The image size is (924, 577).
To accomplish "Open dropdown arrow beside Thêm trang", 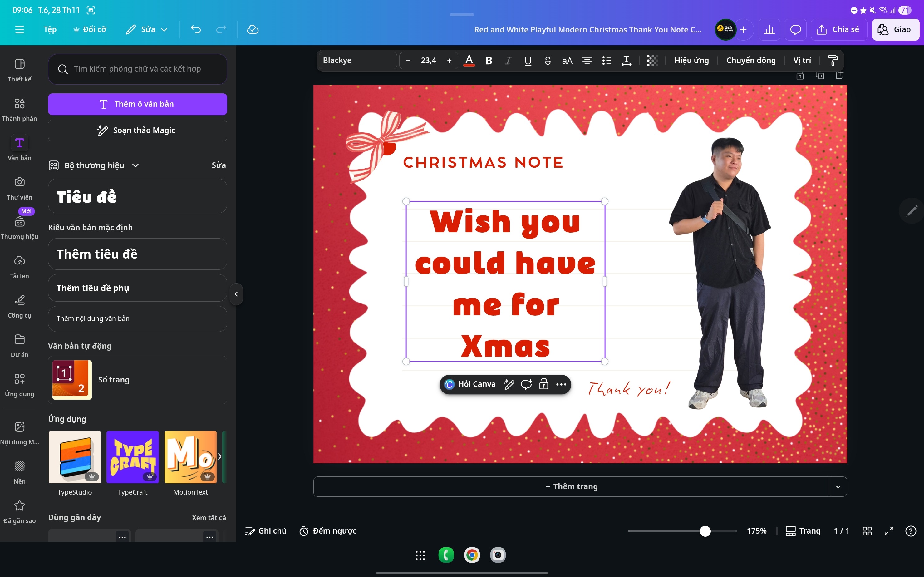I will (x=838, y=486).
